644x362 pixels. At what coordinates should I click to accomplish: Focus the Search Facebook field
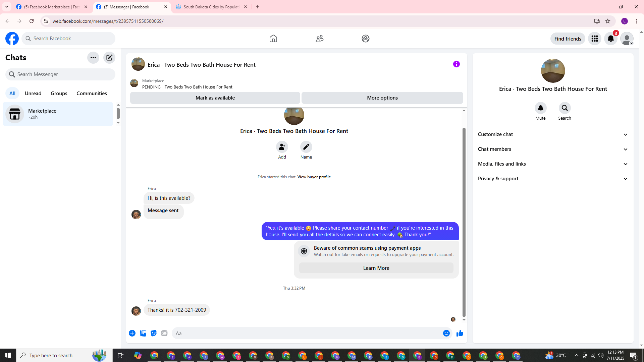click(68, 39)
